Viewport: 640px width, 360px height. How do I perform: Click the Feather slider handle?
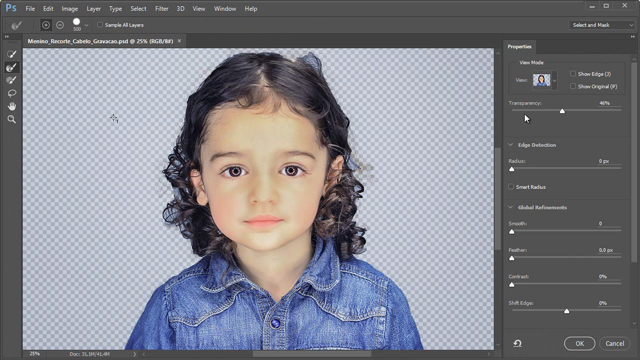pyautogui.click(x=512, y=258)
